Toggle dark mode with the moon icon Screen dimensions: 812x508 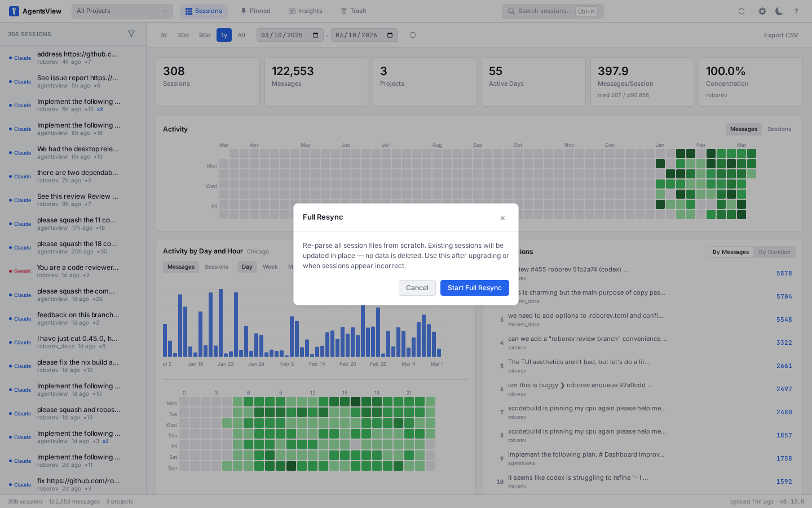point(779,11)
